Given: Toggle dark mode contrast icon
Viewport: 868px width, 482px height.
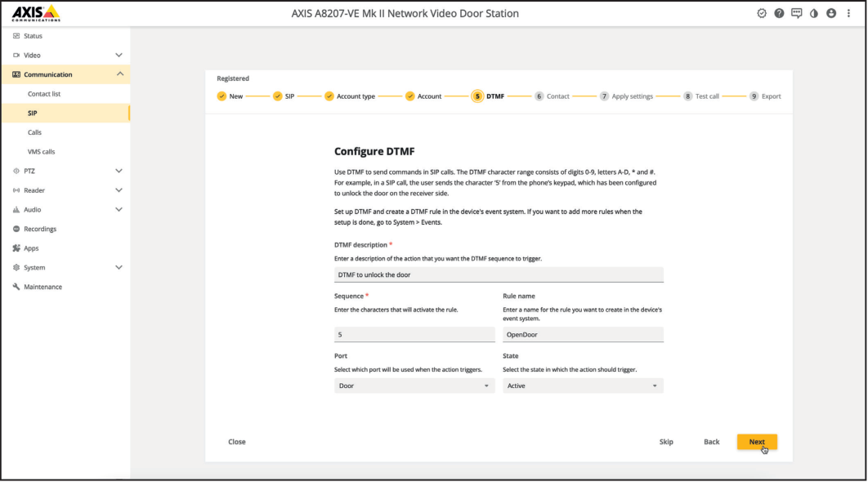Looking at the screenshot, I should [813, 13].
